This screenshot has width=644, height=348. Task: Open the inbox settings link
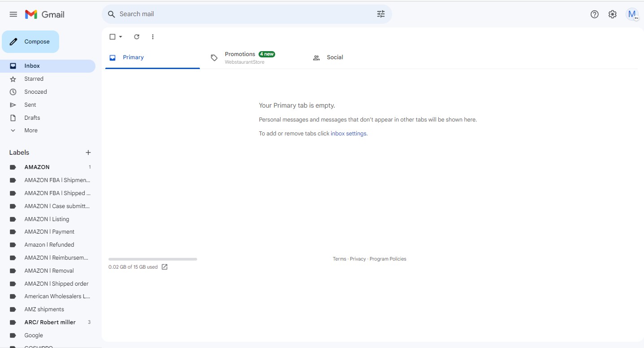point(349,134)
